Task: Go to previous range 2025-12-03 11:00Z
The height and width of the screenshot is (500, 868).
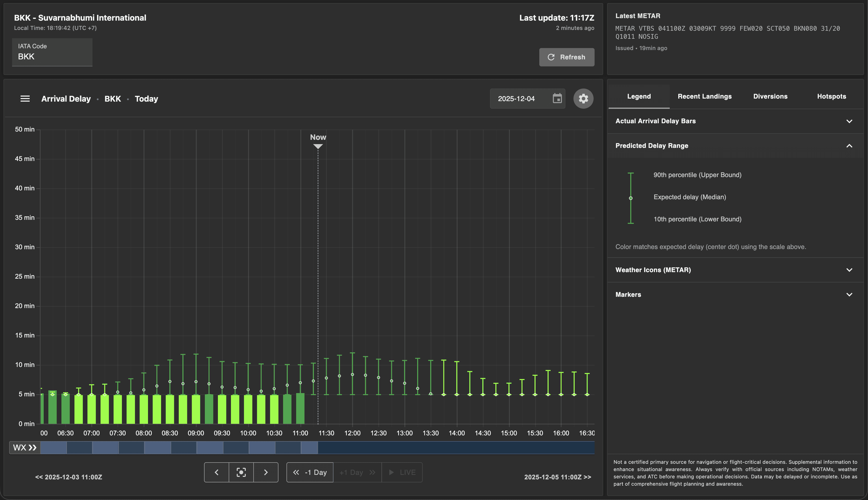Action: (69, 477)
